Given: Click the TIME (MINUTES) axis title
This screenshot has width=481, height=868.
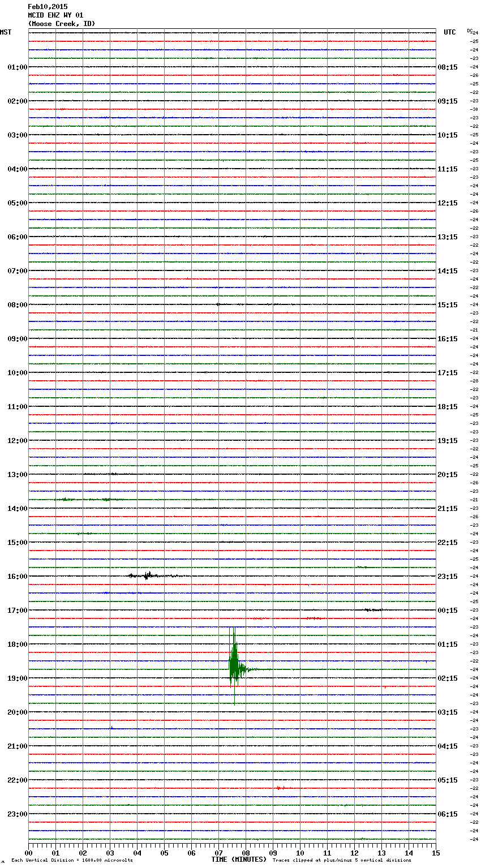Looking at the screenshot, I should click(239, 860).
